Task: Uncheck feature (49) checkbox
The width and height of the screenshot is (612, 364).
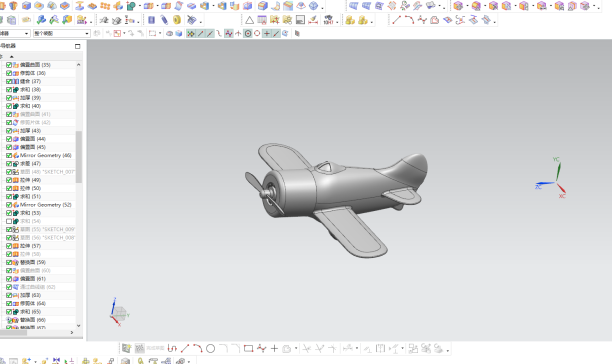Action: coord(9,180)
